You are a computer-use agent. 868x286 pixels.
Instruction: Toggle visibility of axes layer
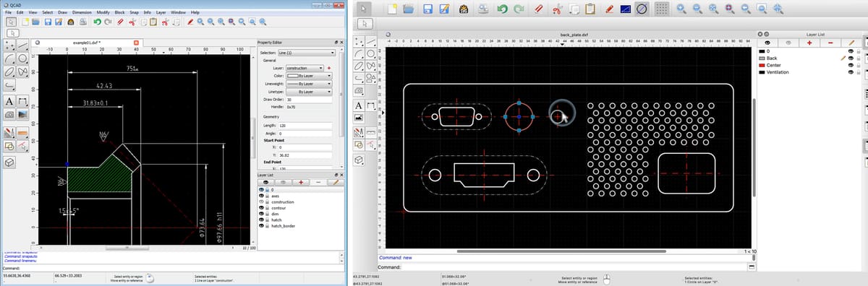coord(261,196)
